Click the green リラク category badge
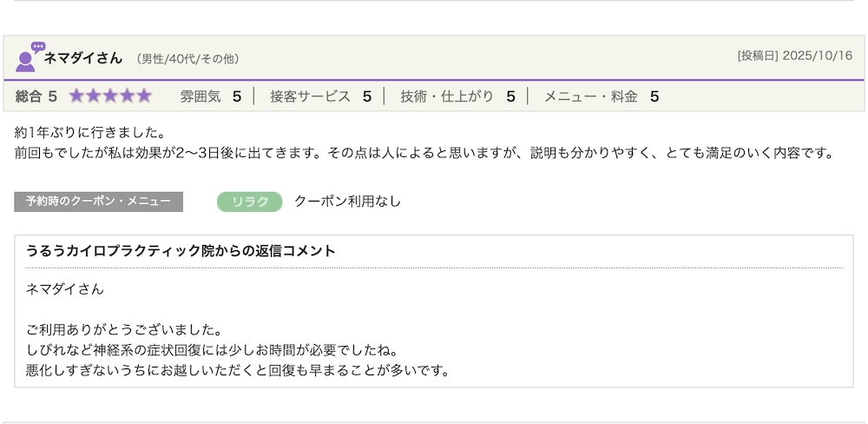This screenshot has width=868, height=424. tap(250, 202)
